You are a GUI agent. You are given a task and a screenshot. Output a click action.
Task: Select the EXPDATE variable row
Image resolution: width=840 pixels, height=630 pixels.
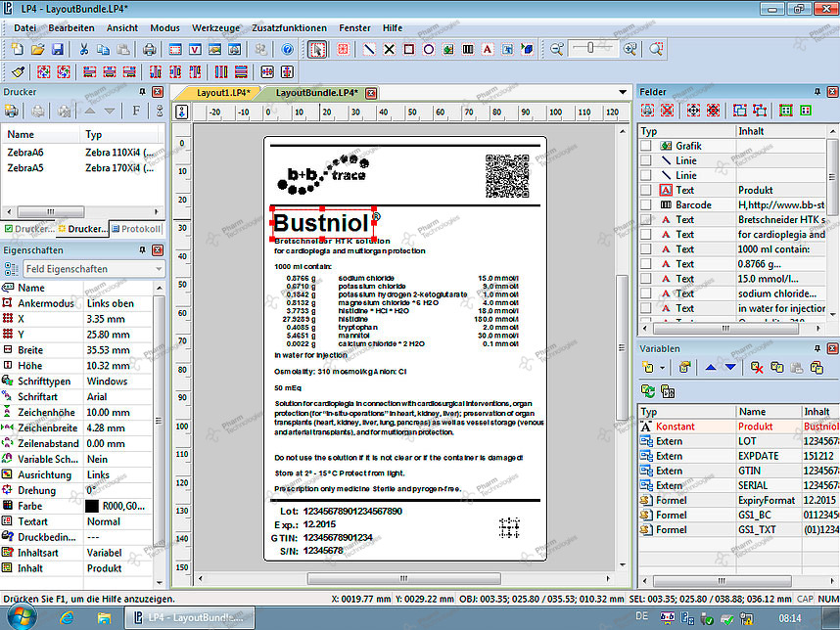click(x=739, y=456)
